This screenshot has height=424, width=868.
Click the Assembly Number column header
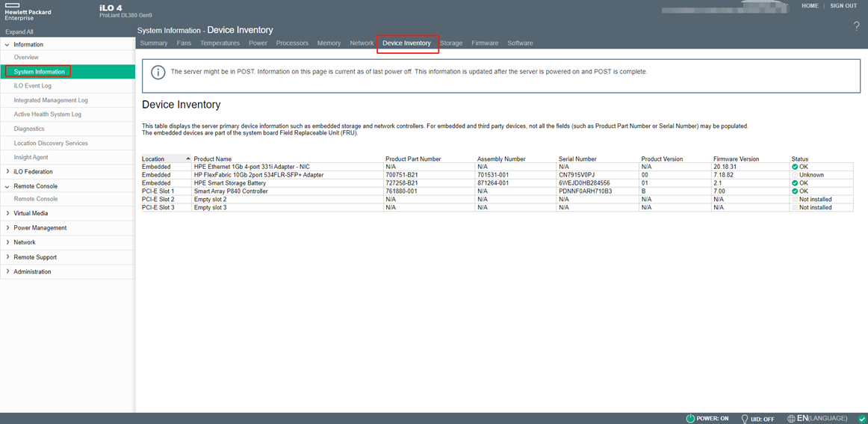(x=501, y=159)
